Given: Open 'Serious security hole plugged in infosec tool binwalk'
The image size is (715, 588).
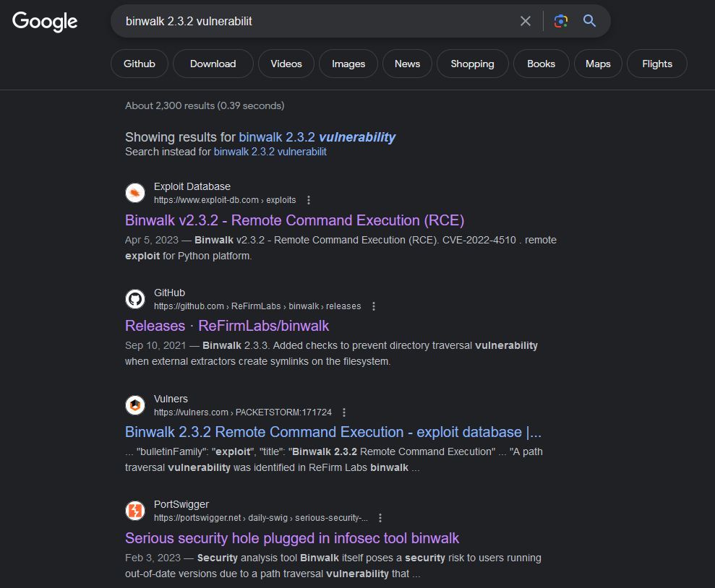Looking at the screenshot, I should pos(292,538).
